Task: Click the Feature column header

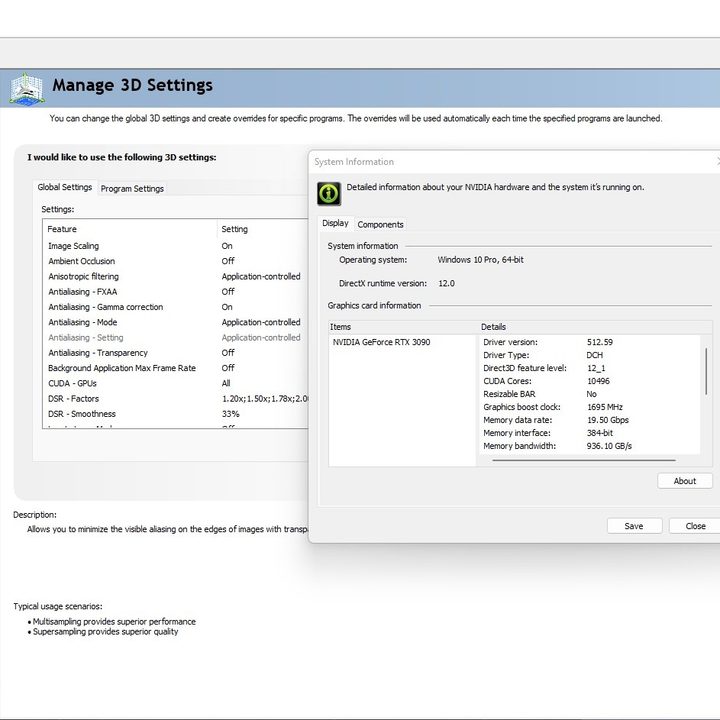Action: pyautogui.click(x=129, y=229)
